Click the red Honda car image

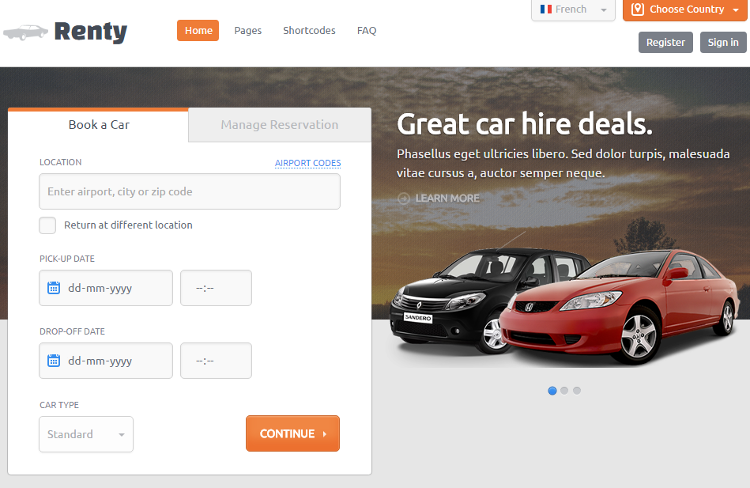pyautogui.click(x=619, y=306)
